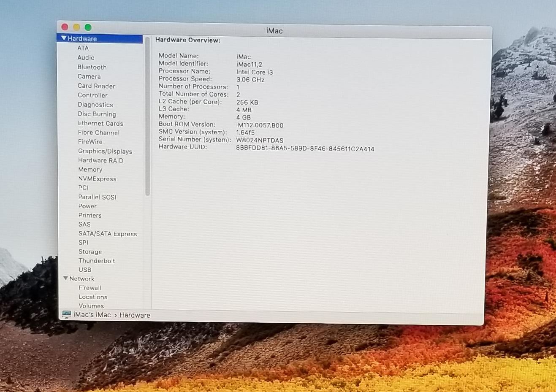556x392 pixels.
Task: Minimize window with the yellow button
Action: point(76,27)
